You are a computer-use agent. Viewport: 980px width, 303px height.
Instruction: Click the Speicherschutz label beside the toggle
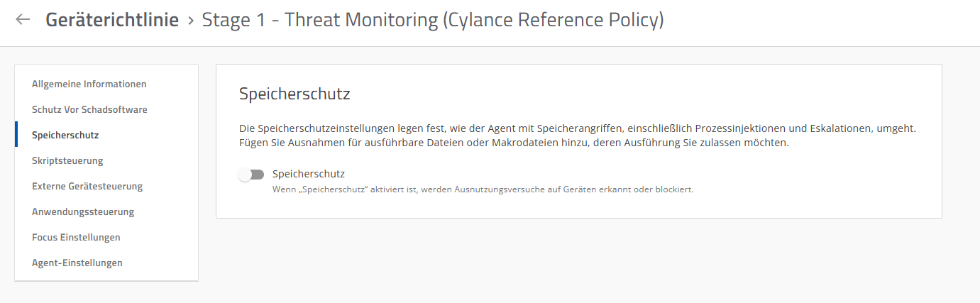coord(309,174)
